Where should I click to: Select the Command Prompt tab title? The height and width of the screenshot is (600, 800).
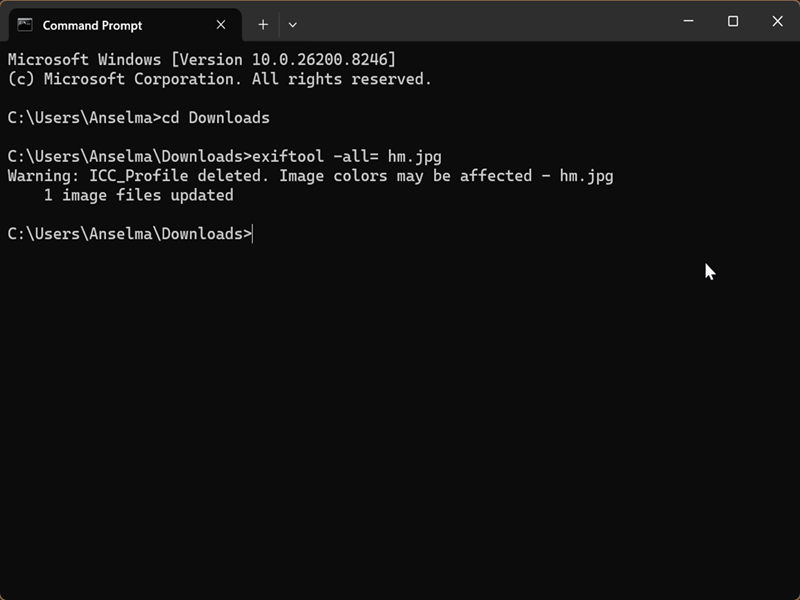point(92,26)
